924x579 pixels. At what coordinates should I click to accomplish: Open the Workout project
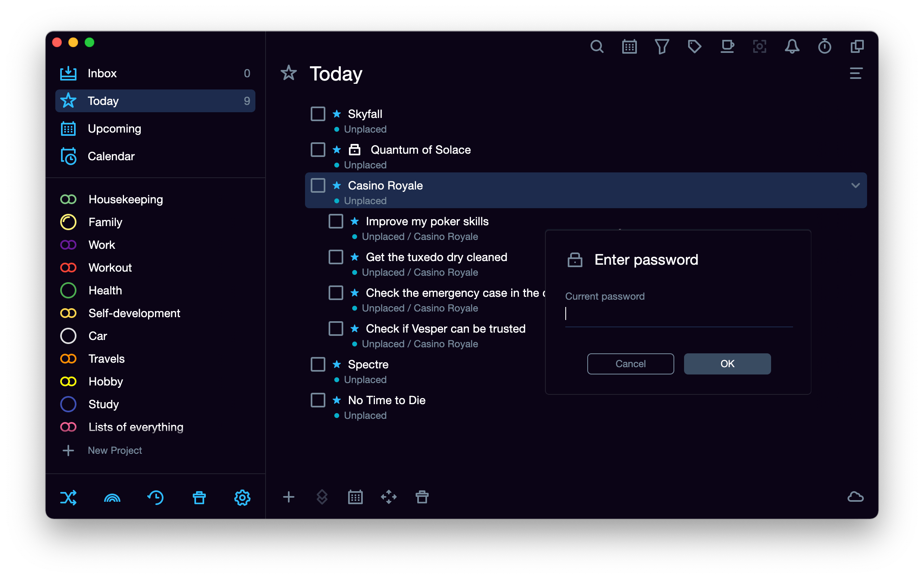click(x=155, y=268)
